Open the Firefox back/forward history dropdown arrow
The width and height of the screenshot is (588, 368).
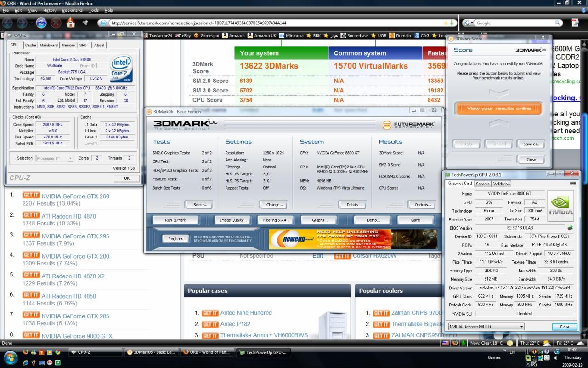click(x=31, y=23)
